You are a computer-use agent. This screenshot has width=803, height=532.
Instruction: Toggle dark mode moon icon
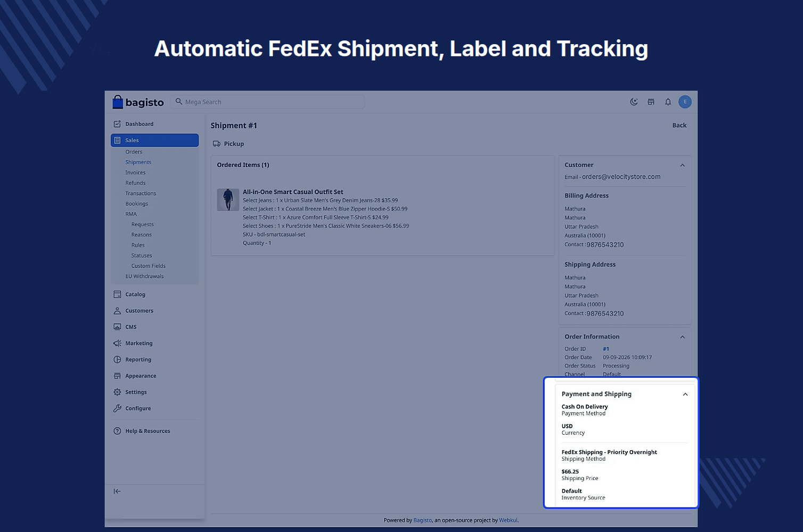tap(634, 102)
